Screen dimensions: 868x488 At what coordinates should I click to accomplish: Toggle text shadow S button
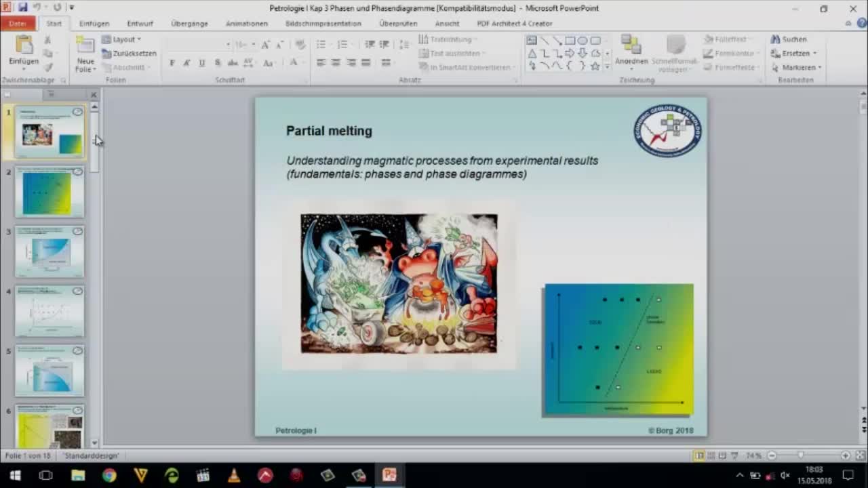218,63
